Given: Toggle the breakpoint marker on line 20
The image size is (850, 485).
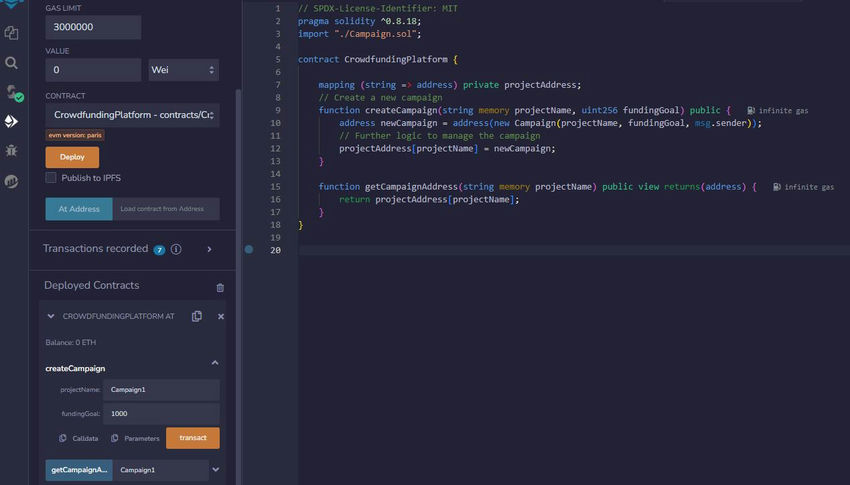Looking at the screenshot, I should coord(249,250).
